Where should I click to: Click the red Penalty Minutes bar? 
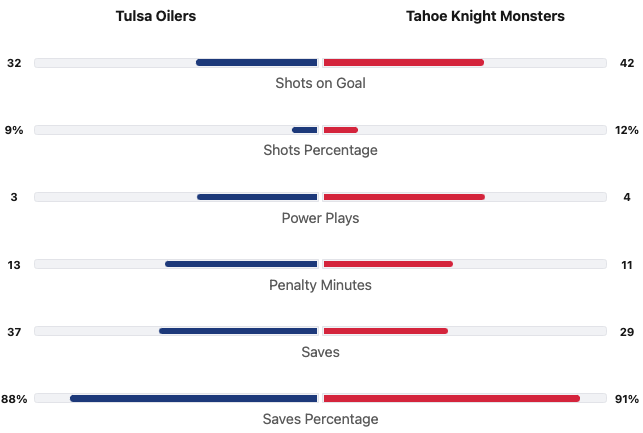click(x=388, y=264)
